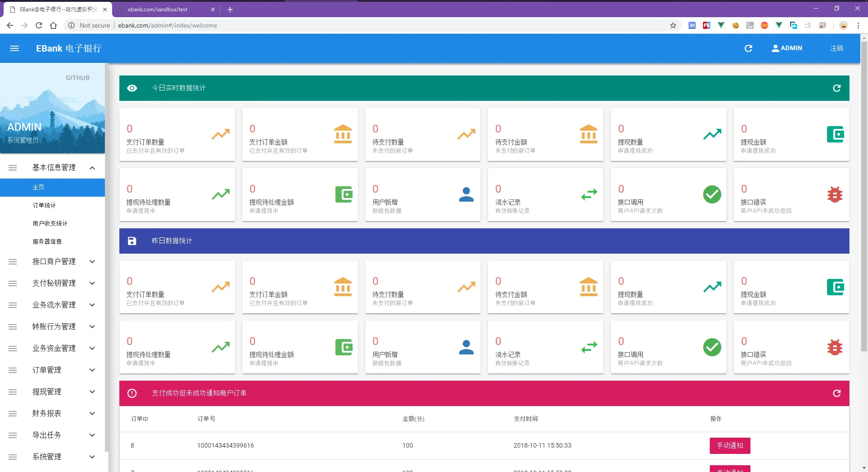This screenshot has height=472, width=868.
Task: Click the save icon in yesterday's stats header
Action: (132, 241)
